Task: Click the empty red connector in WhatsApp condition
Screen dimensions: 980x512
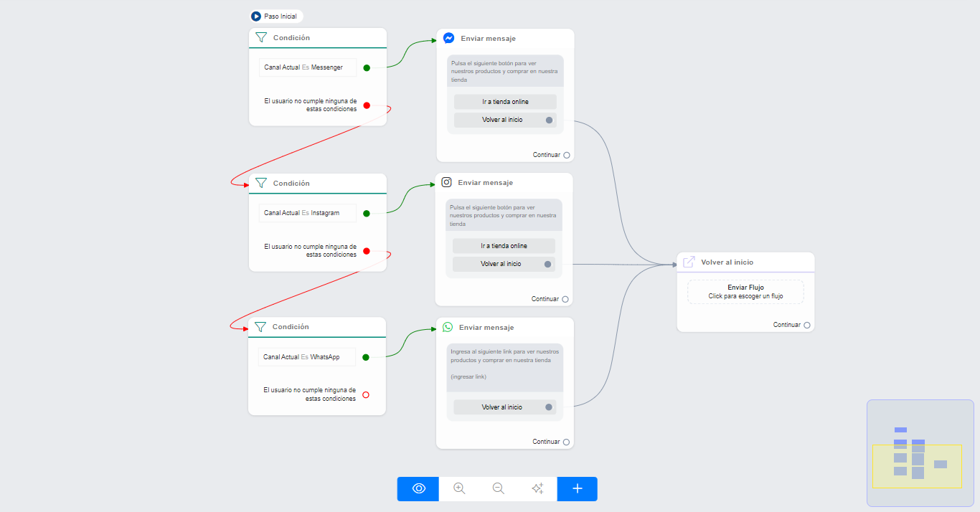Action: point(366,394)
